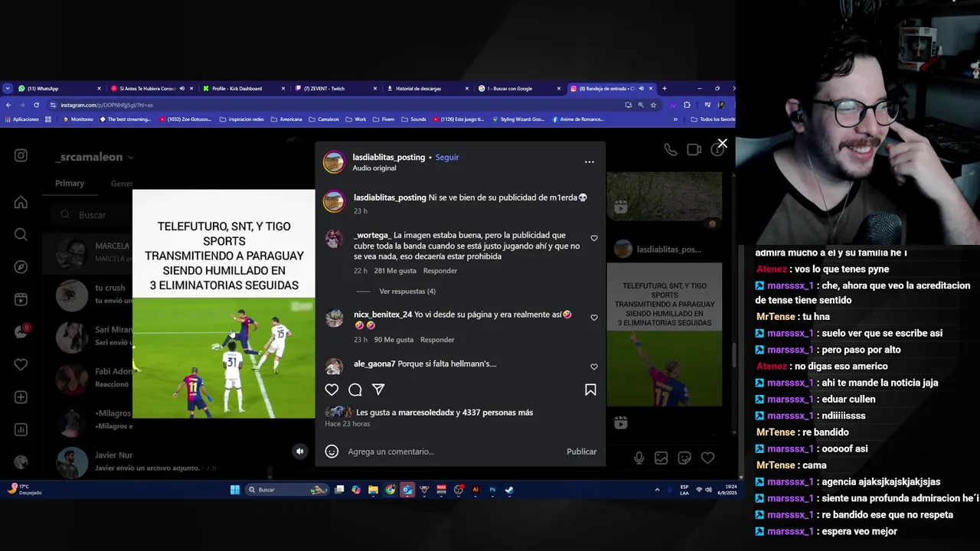Open Reels icon in sidebar
Image resolution: width=980 pixels, height=551 pixels.
click(x=21, y=299)
